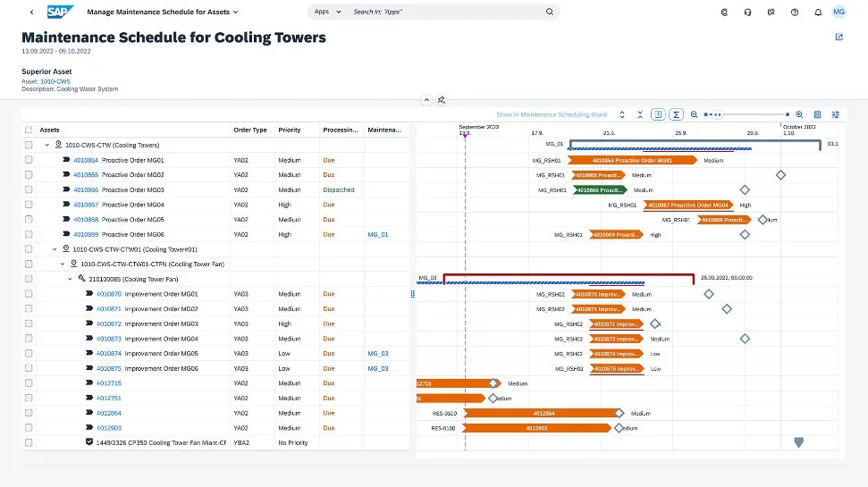Zoom out the Gantt chart
868x487 pixels.
[x=694, y=114]
